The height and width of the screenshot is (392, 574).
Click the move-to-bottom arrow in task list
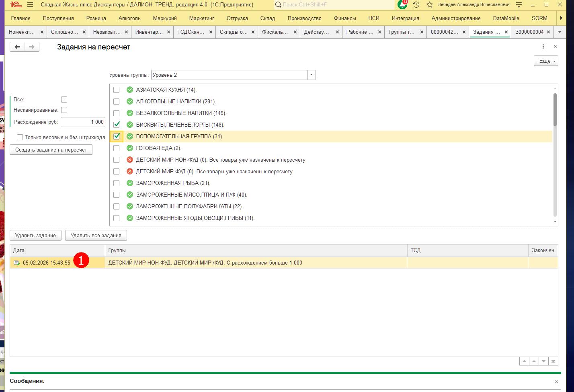pyautogui.click(x=553, y=361)
